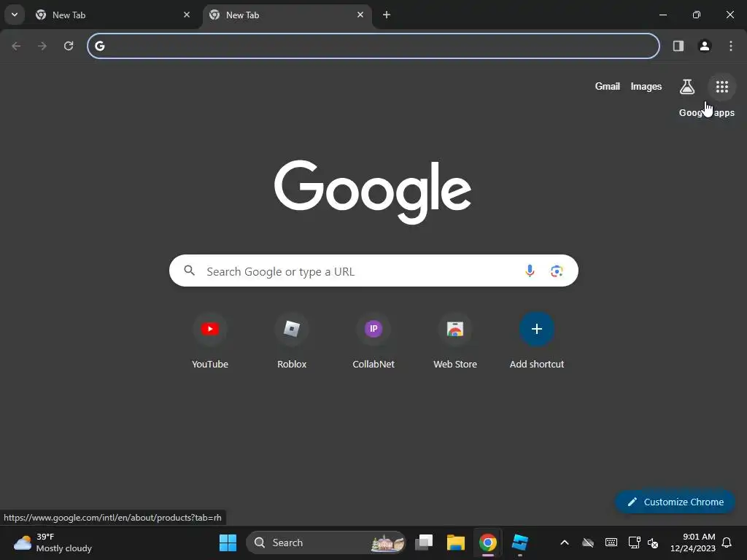
Task: Go back to previous page
Action: coord(16,46)
